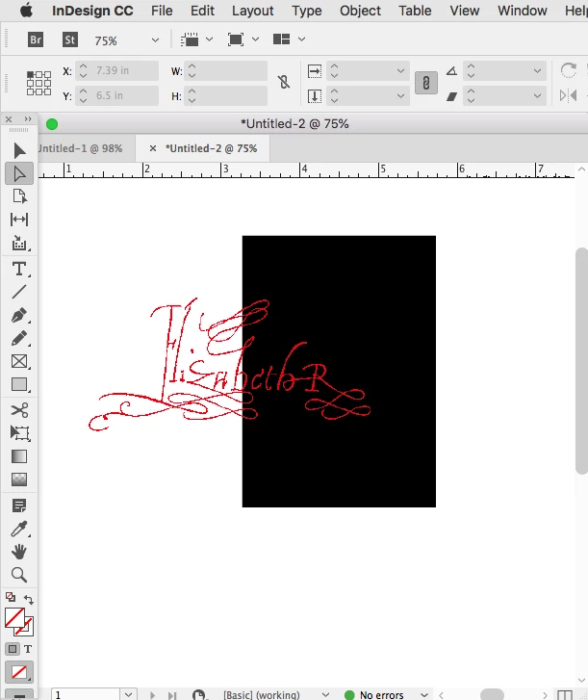Image resolution: width=588 pixels, height=700 pixels.
Task: Open the Type menu
Action: click(306, 11)
